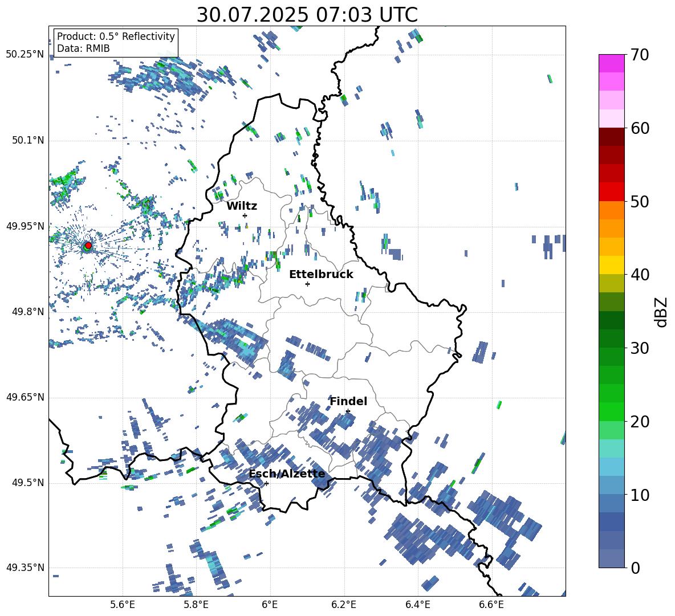Click the Data: RMIB text

point(83,48)
